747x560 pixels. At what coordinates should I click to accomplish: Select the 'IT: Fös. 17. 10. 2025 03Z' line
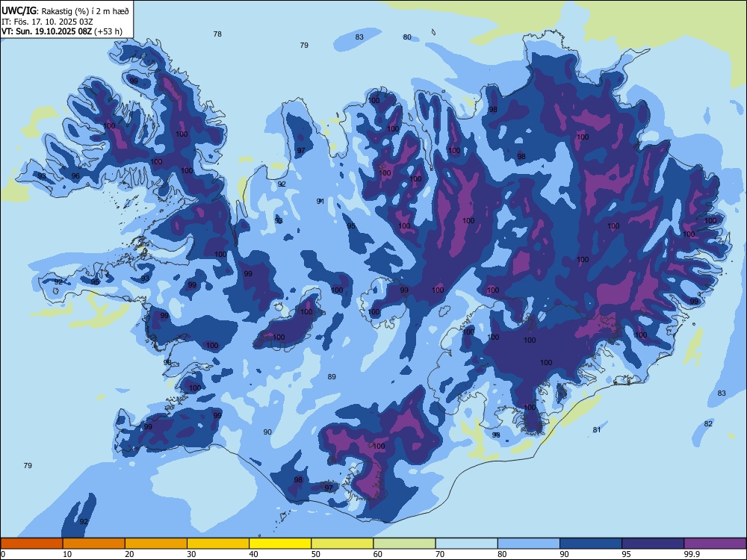(x=47, y=22)
